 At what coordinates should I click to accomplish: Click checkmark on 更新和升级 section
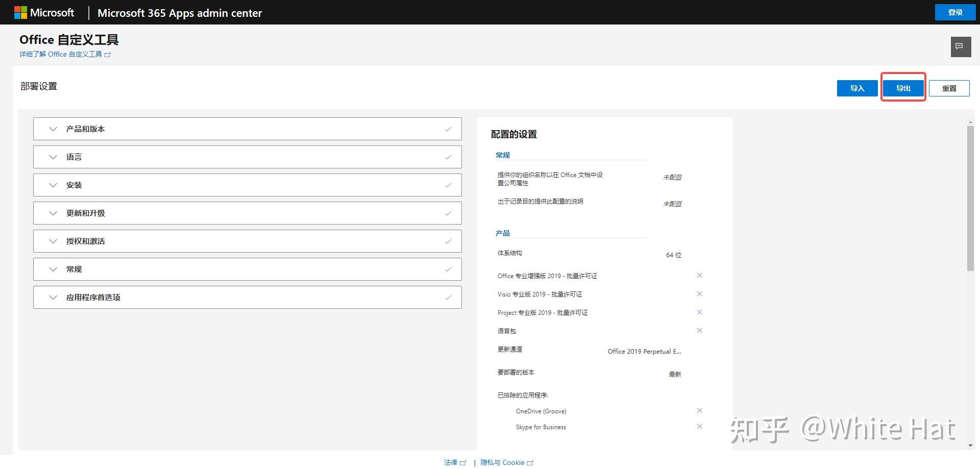[x=448, y=213]
